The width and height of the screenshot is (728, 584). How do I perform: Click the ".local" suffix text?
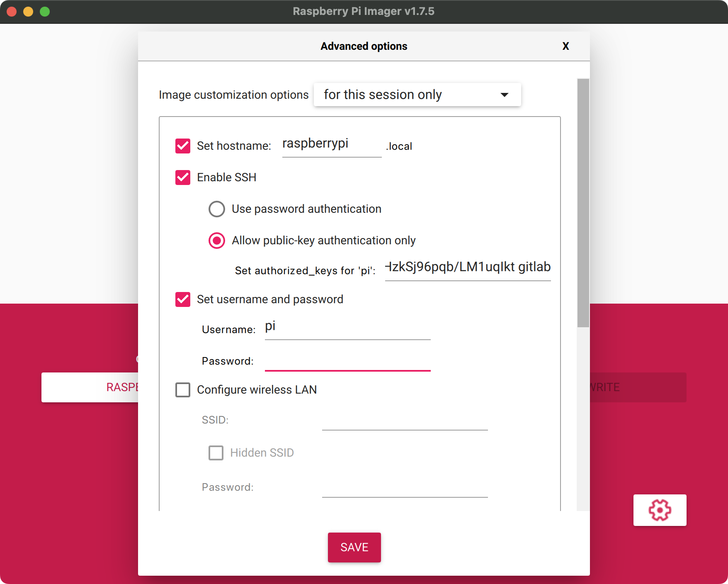(399, 146)
